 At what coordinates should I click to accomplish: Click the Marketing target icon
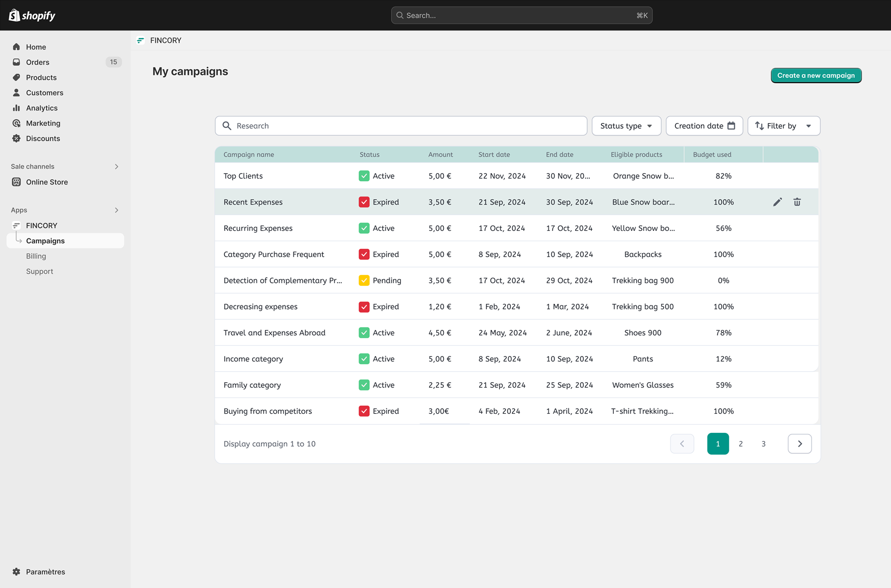[16, 123]
